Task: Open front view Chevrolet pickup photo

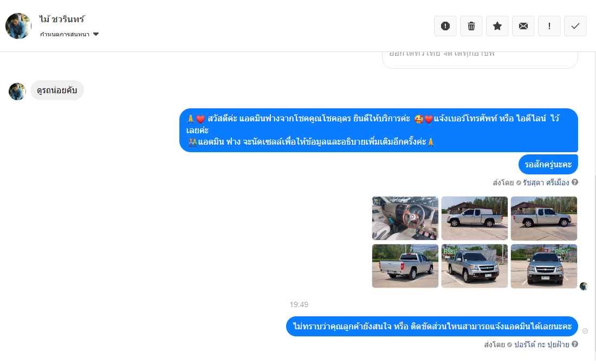Action: pos(544,266)
